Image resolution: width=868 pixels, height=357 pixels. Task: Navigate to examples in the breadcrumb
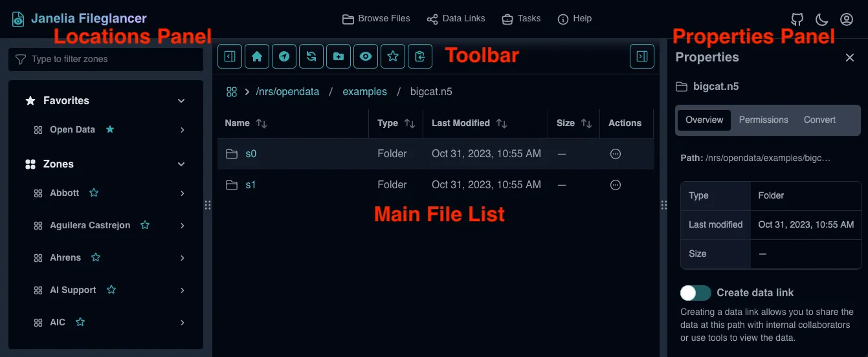tap(364, 92)
